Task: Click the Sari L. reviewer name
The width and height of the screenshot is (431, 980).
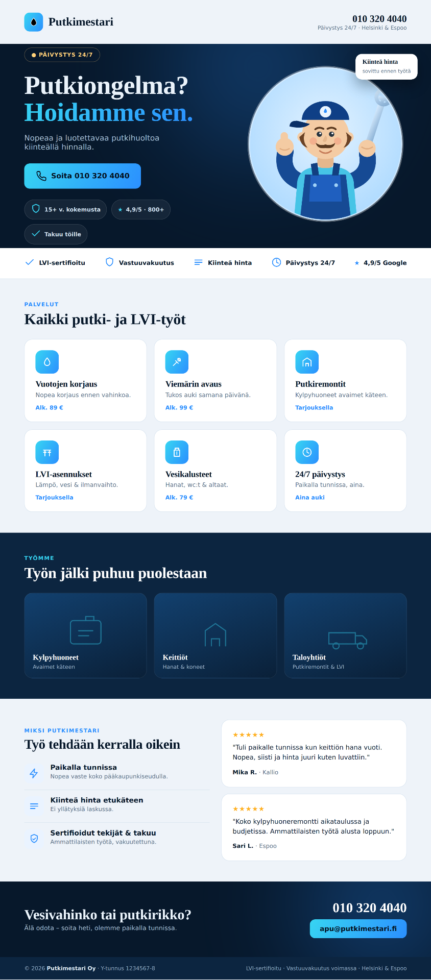Action: coord(243,846)
